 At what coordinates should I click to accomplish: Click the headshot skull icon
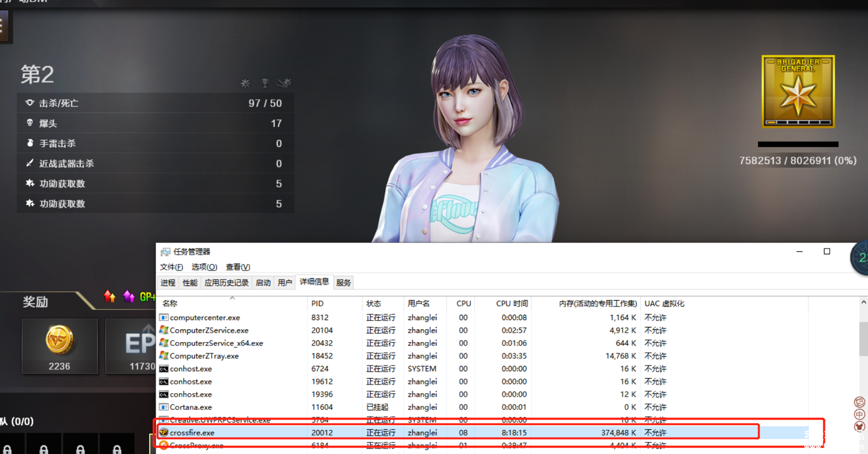click(x=30, y=123)
